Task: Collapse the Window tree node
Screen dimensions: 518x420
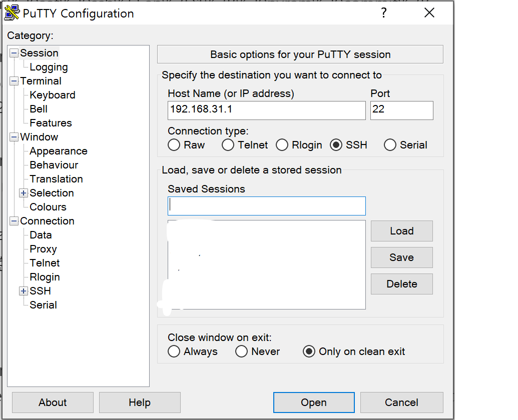Action: 14,137
